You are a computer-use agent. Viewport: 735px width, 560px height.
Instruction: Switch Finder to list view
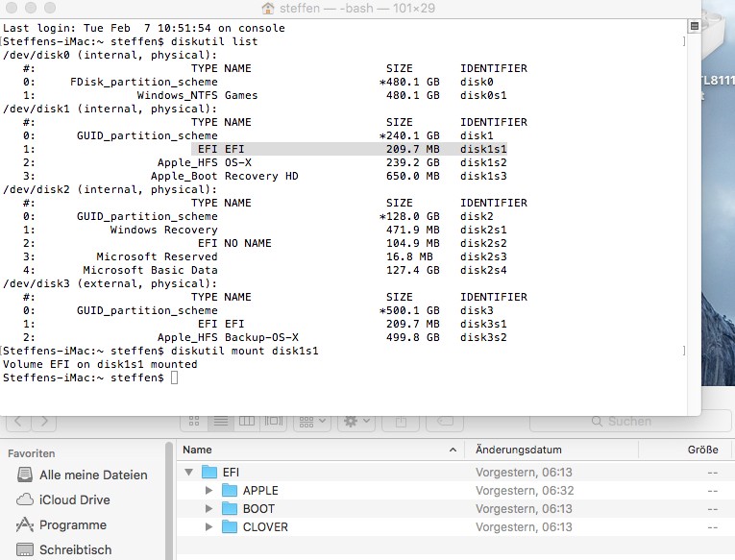tap(221, 422)
